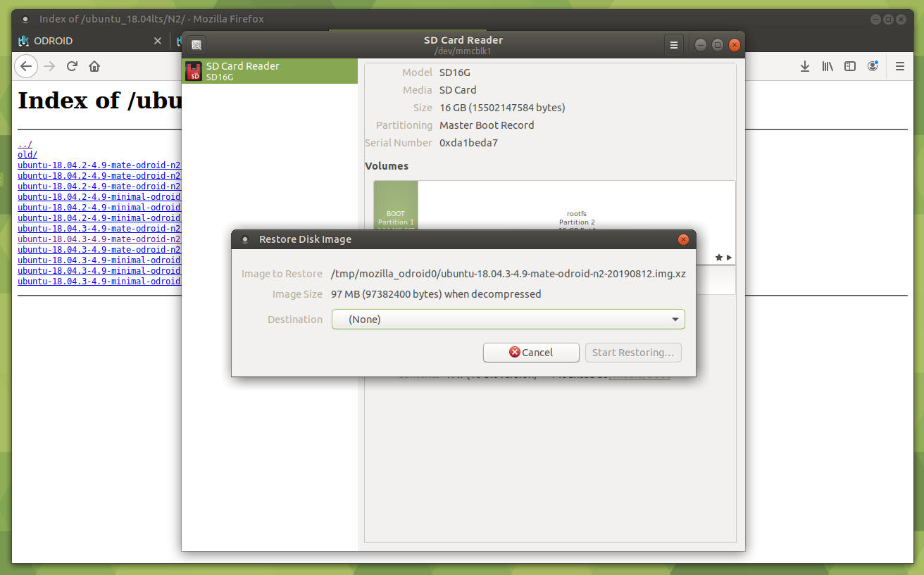Click the Start Restoring button
924x575 pixels.
[632, 353]
